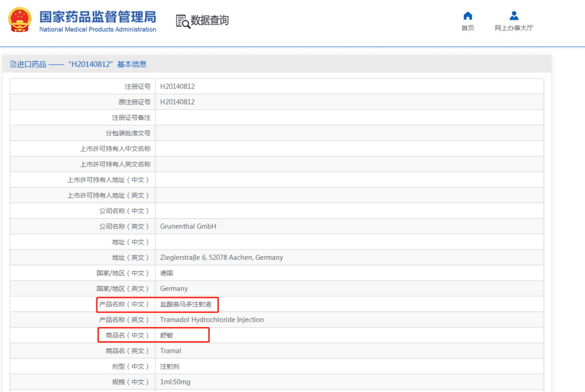Click the 地址（中文）label

tap(131, 243)
